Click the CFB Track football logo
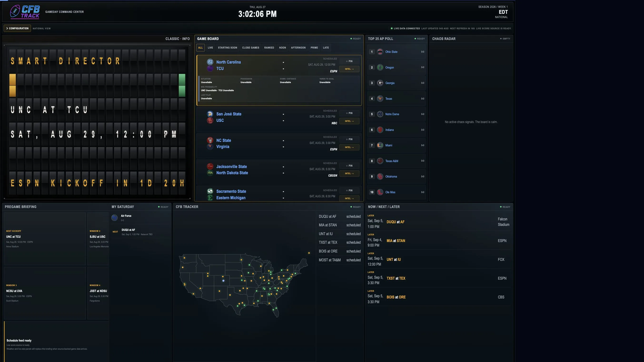Screen dimensions: 644x362 [25, 12]
